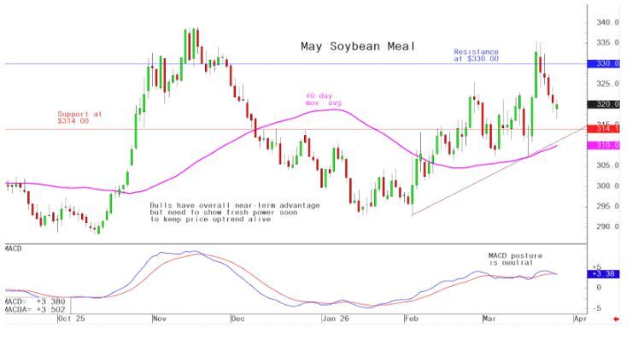Click the red arrow at bottom-right corner
The height and width of the screenshot is (351, 644).
(x=618, y=319)
